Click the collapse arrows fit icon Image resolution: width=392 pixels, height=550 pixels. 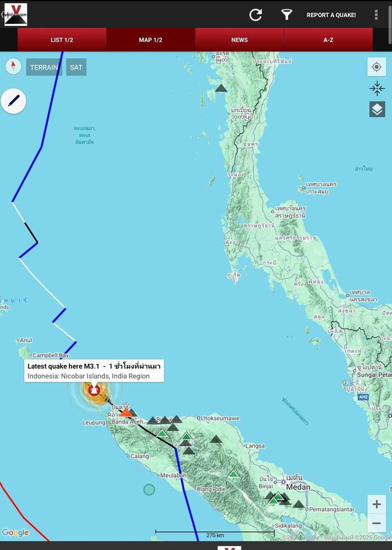pos(377,89)
